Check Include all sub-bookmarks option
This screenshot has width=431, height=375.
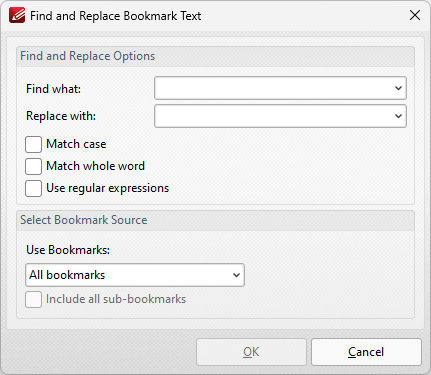click(33, 299)
